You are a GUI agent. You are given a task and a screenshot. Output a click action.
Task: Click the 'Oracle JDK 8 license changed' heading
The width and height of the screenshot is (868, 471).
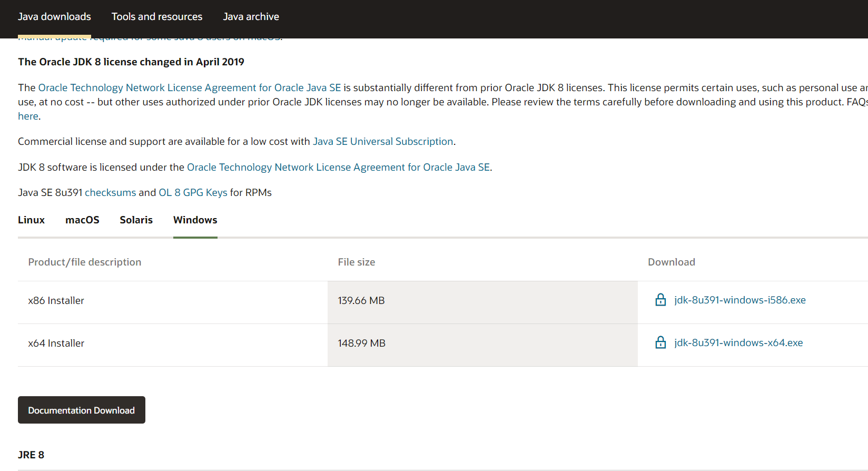[x=131, y=62]
